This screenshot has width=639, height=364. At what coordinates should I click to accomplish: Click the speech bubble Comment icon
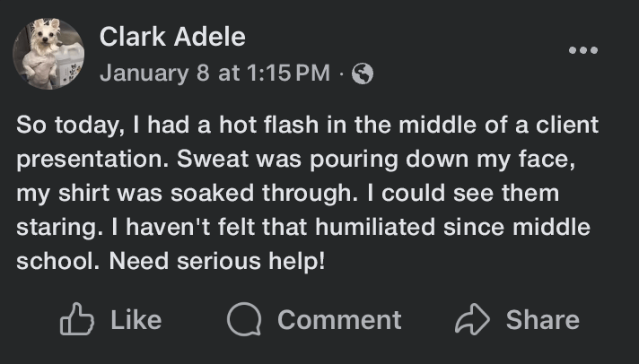243,320
